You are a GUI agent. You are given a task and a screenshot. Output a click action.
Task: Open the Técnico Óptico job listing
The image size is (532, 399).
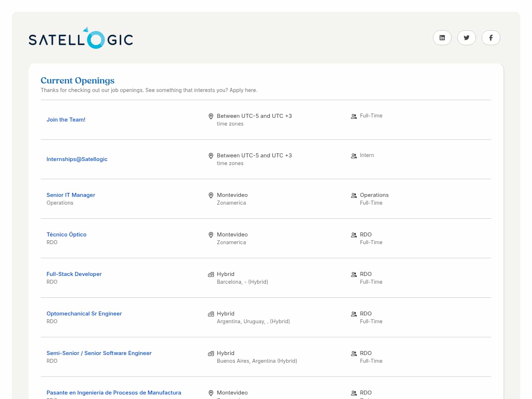tap(66, 235)
